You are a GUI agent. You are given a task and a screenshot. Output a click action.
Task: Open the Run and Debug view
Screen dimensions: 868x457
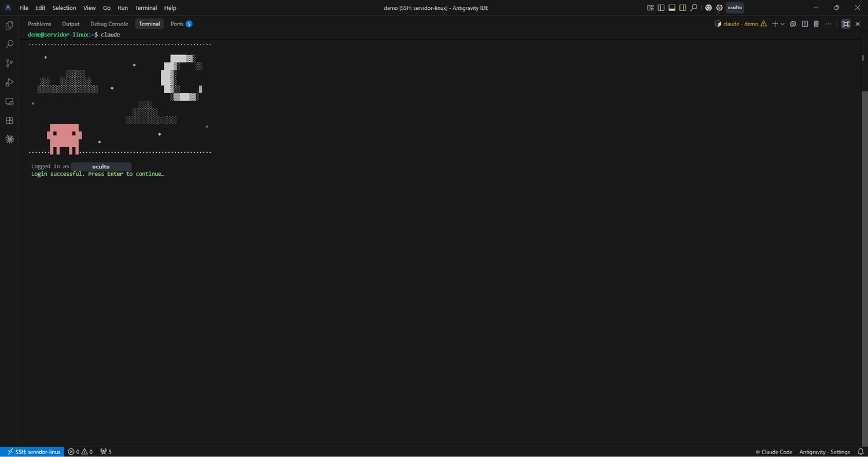point(9,82)
